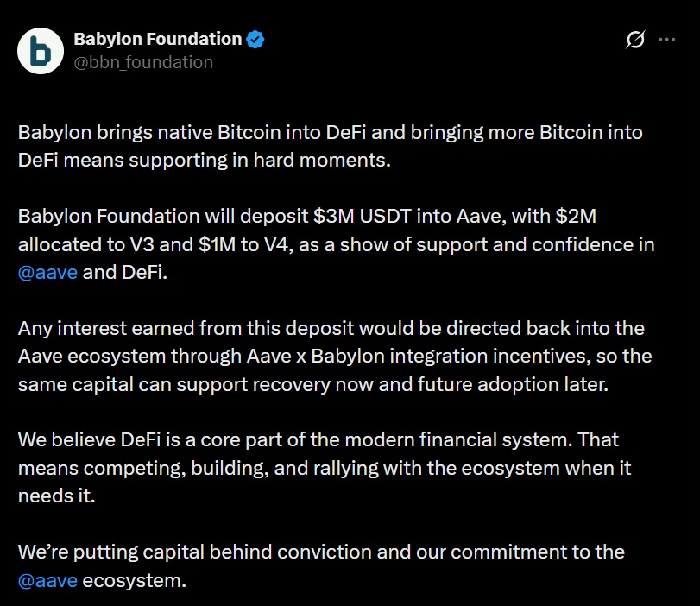Open the three-dot more options menu
Screen dimensions: 700x606
tap(667, 40)
